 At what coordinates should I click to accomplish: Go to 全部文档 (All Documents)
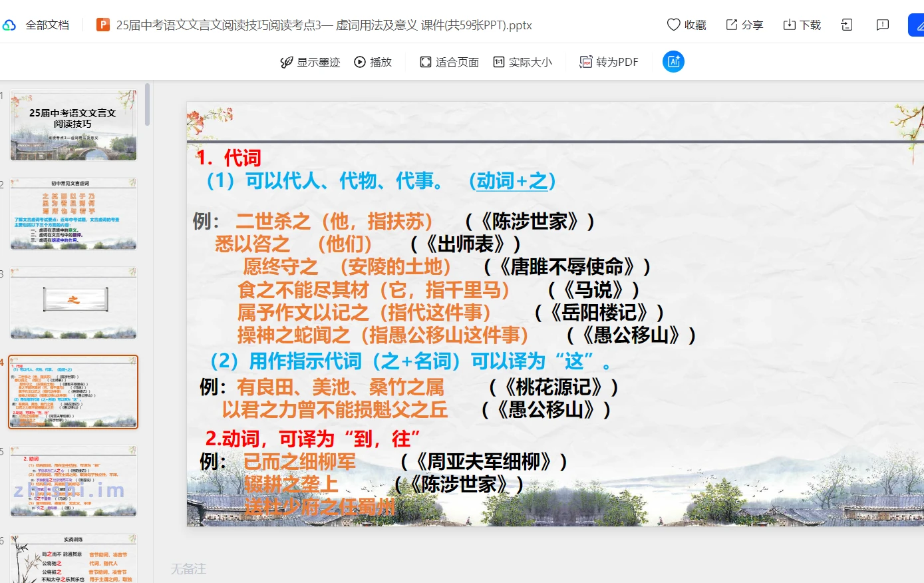coord(47,25)
